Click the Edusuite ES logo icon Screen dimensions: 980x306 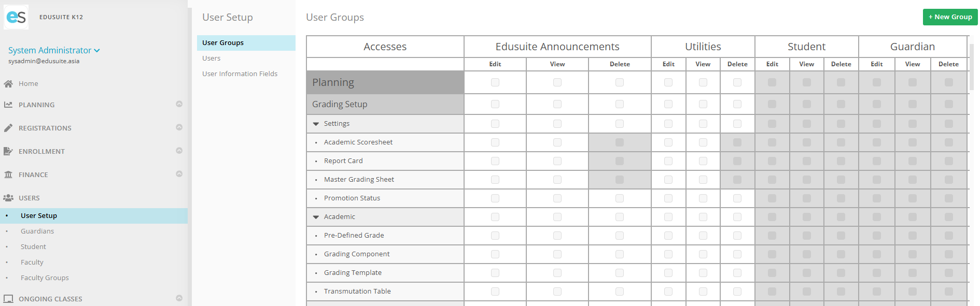pos(16,17)
